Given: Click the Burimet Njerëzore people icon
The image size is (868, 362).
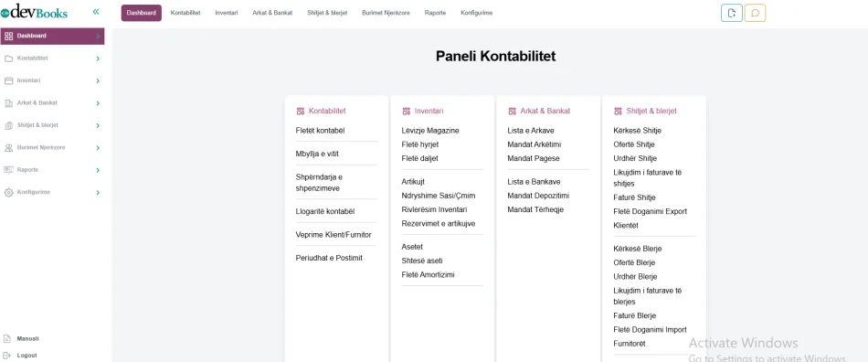Looking at the screenshot, I should (8, 148).
